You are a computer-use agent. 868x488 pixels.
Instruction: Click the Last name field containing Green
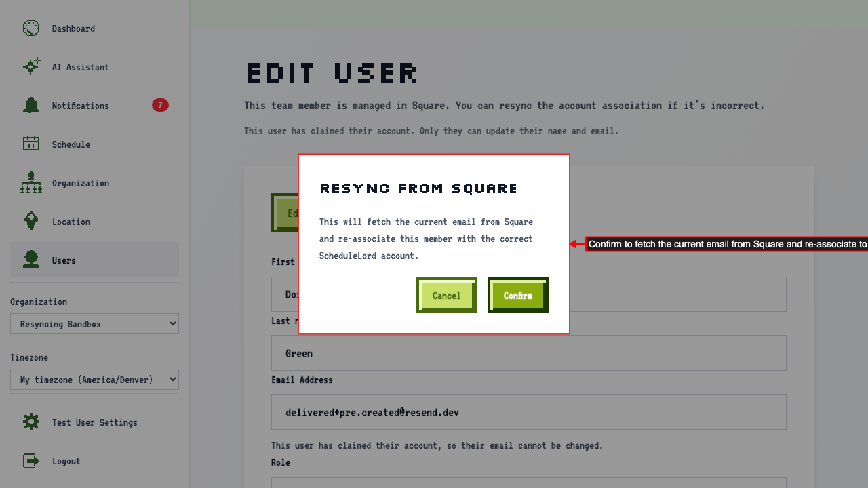[x=529, y=353]
